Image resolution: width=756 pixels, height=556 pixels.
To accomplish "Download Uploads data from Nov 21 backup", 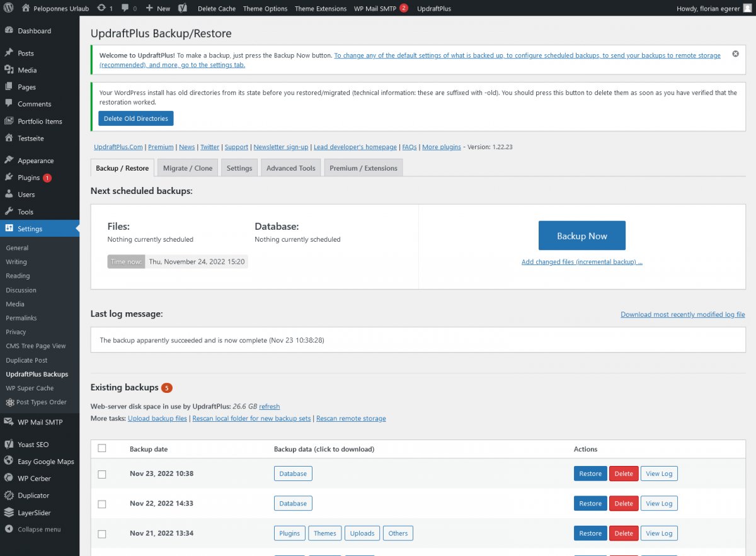I will (362, 533).
